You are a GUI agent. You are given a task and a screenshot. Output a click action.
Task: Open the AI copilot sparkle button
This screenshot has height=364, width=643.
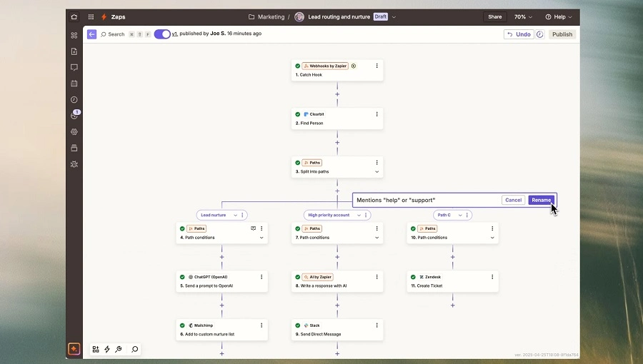(74, 349)
